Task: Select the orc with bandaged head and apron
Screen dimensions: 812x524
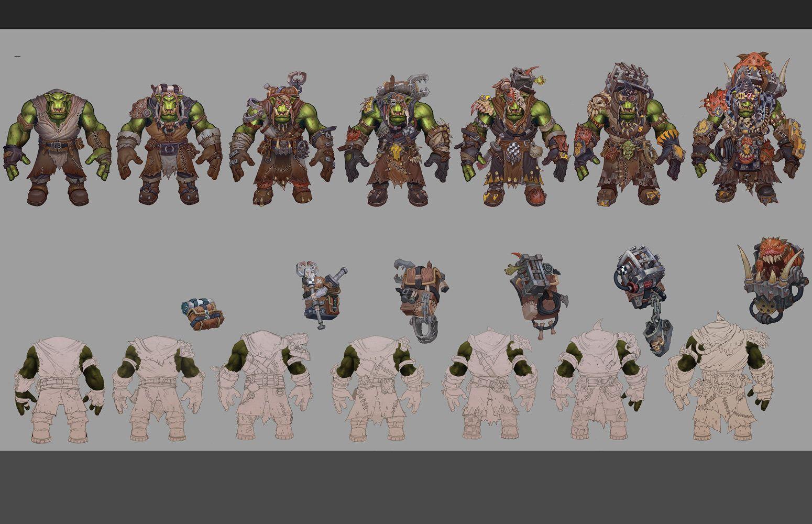Action: 169,144
